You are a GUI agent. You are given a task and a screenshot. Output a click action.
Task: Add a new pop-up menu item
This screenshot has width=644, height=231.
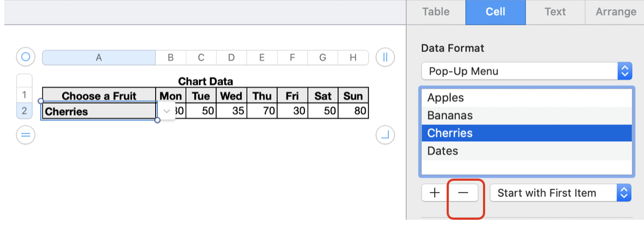pyautogui.click(x=435, y=193)
